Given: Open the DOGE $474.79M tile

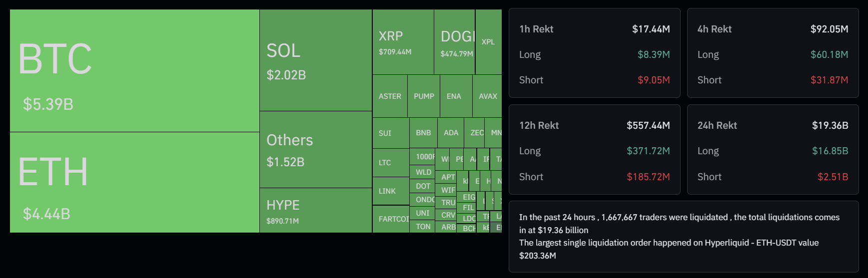Looking at the screenshot, I should point(454,42).
